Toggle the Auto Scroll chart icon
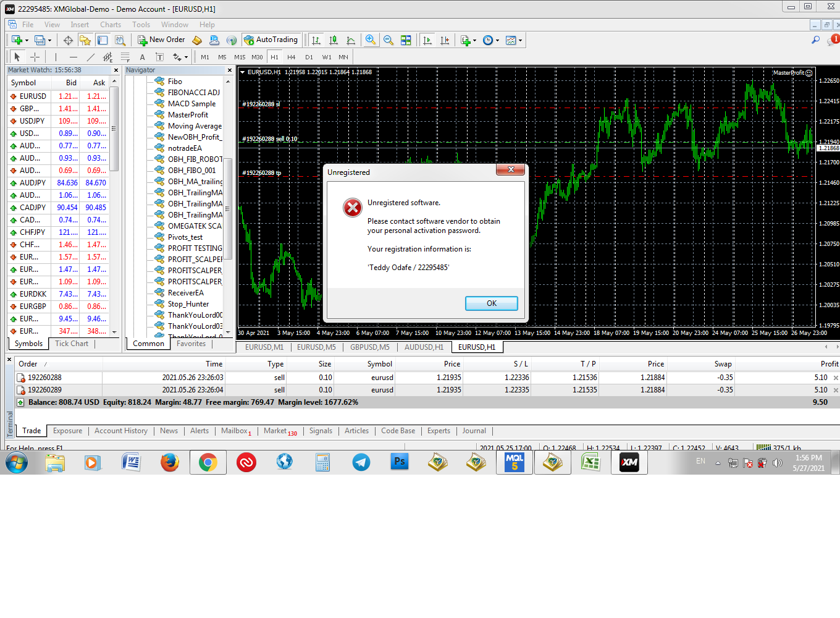 coord(427,40)
